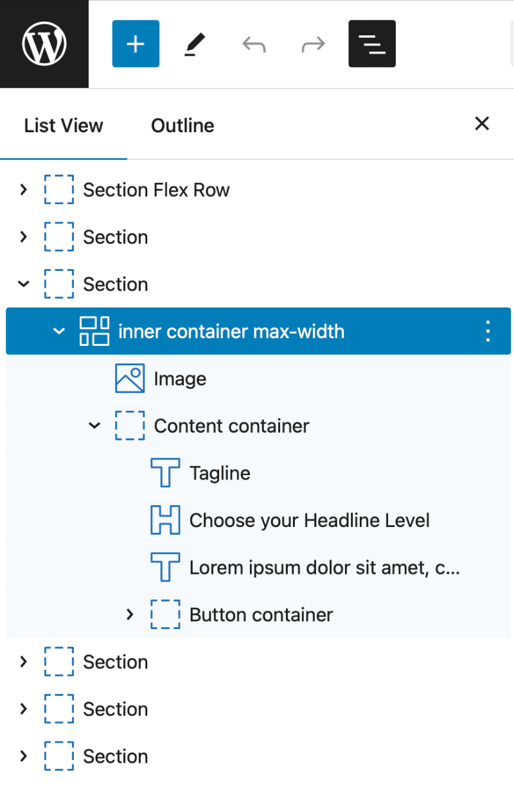The height and width of the screenshot is (812, 514).
Task: Switch to the Outline tab
Action: [x=182, y=125]
